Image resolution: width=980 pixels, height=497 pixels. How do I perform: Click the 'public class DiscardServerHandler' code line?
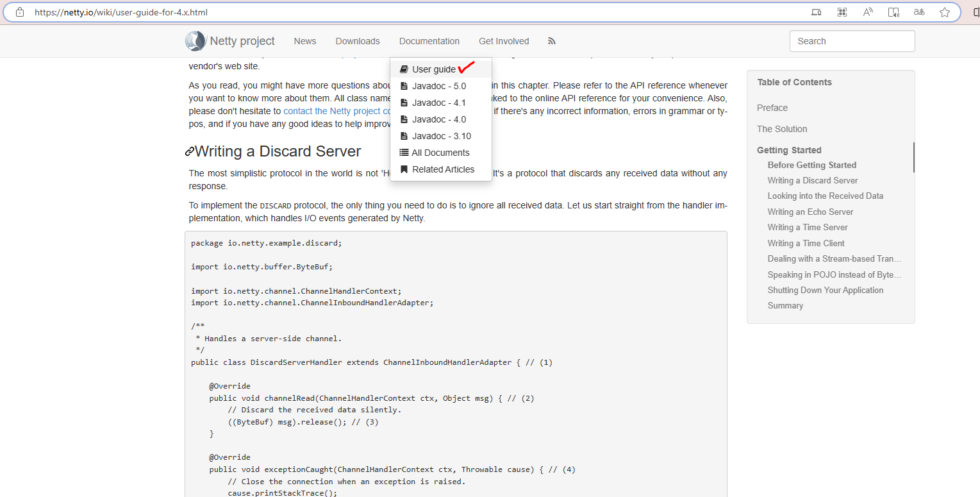coord(372,362)
